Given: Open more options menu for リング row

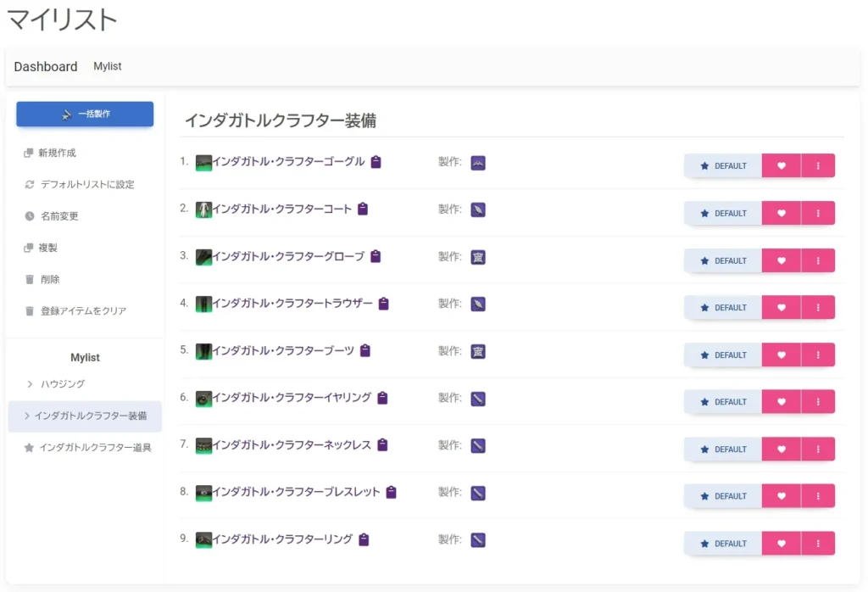Looking at the screenshot, I should tap(818, 544).
